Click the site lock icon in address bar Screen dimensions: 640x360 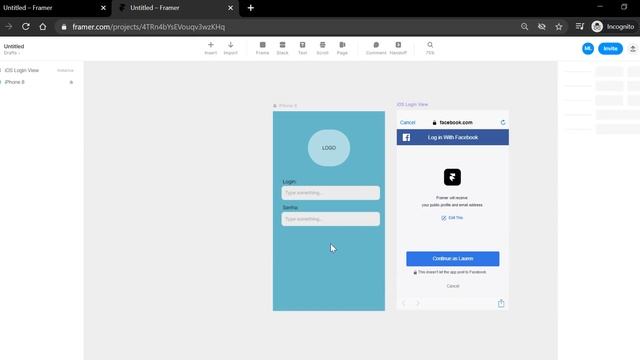[64, 27]
